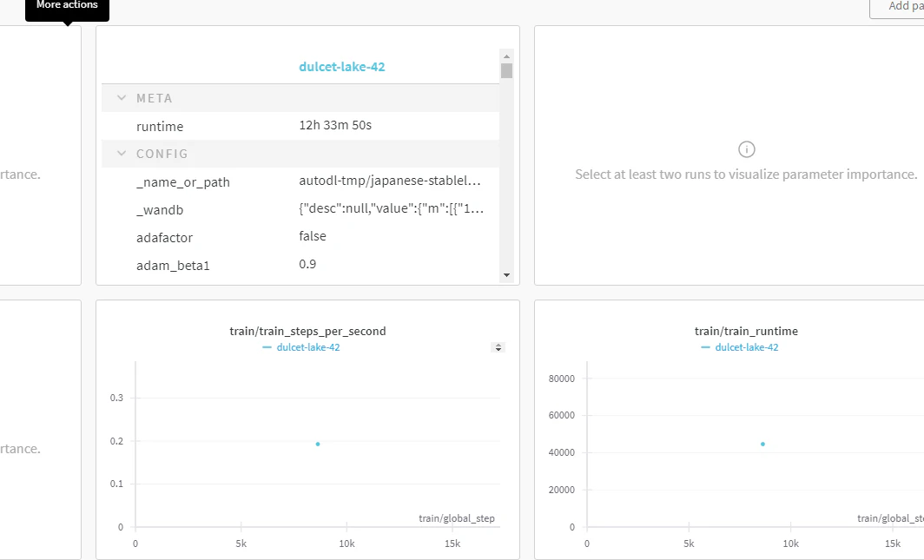
Task: Click the Add panel button
Action: point(897,7)
